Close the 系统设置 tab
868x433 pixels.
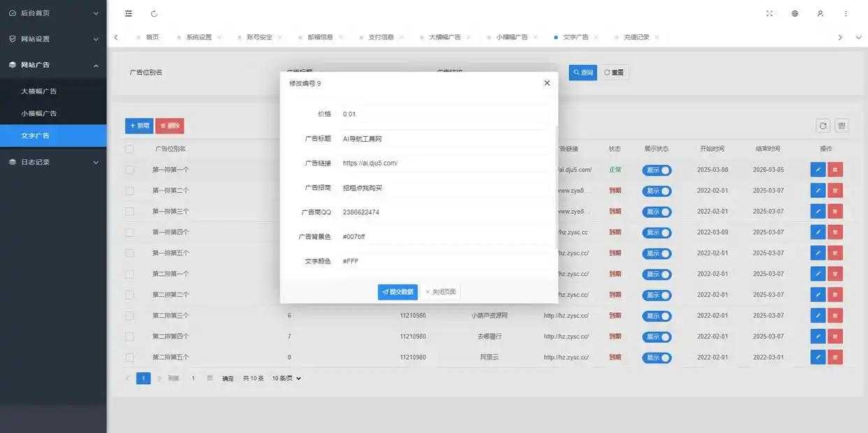(219, 38)
